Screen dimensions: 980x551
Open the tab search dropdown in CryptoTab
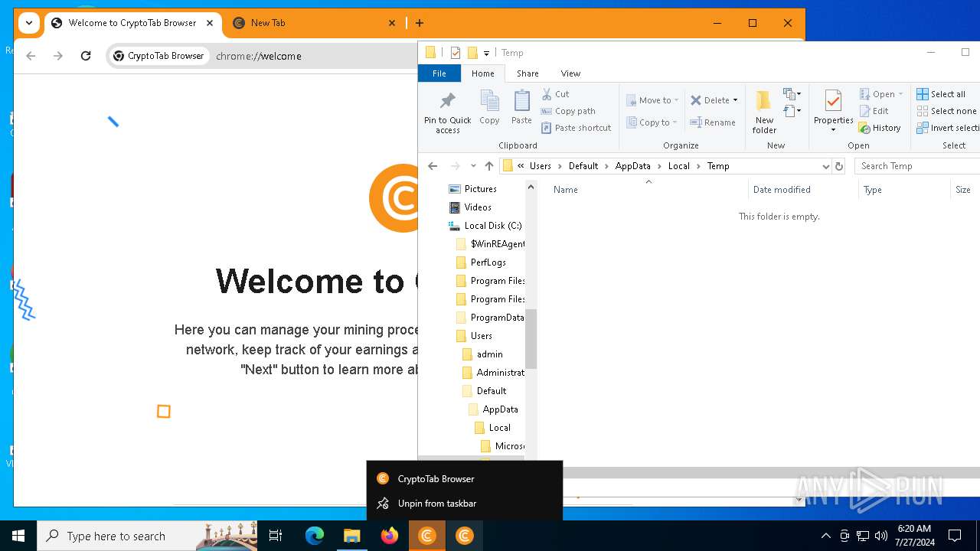click(29, 23)
